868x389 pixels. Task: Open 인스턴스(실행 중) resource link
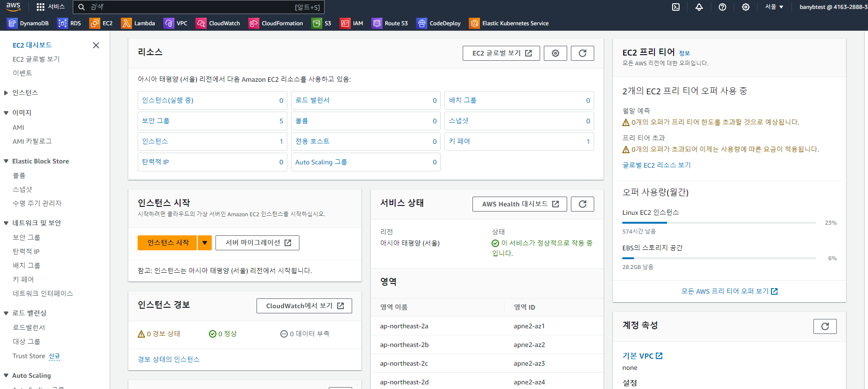[x=168, y=100]
